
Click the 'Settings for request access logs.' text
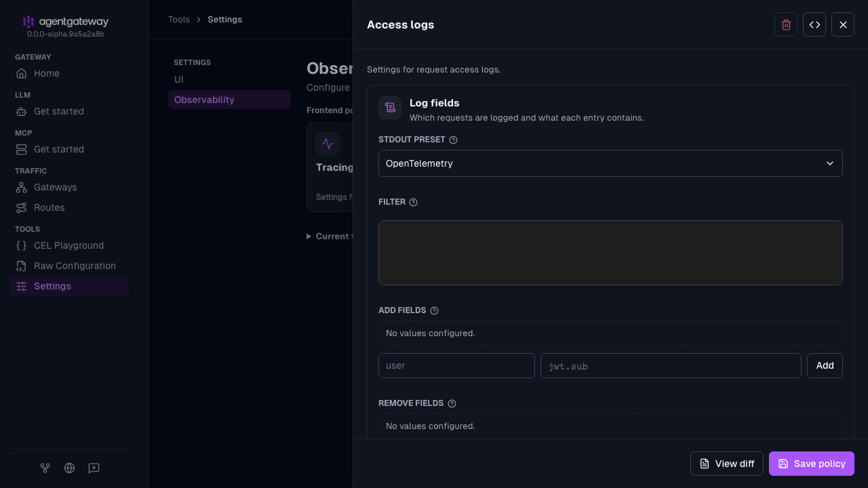[434, 70]
